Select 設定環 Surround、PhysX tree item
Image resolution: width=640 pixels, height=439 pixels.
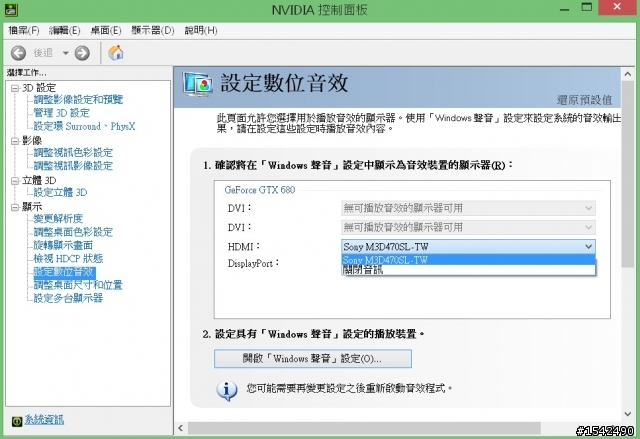tap(84, 126)
